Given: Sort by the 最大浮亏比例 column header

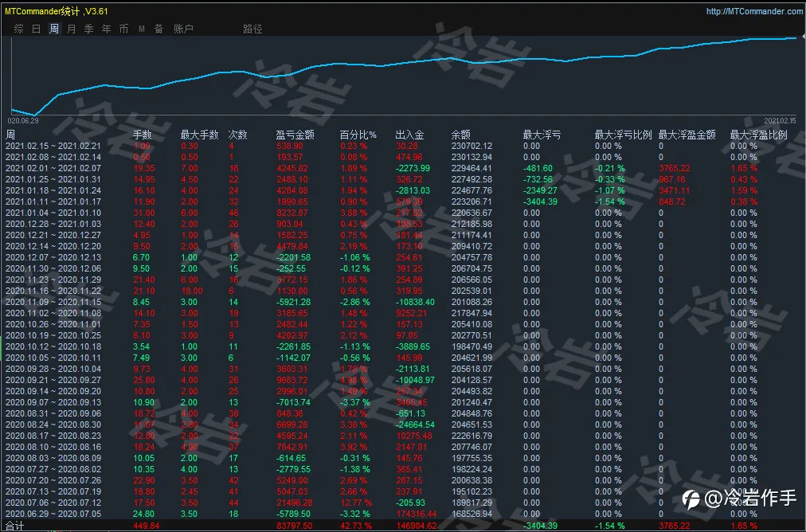Looking at the screenshot, I should click(623, 135).
